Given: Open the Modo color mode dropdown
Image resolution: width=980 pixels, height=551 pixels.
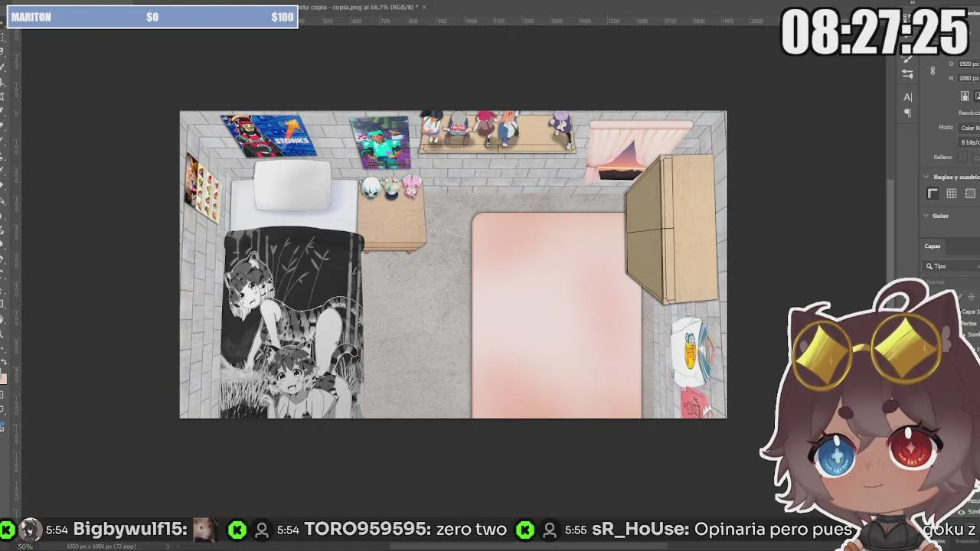Looking at the screenshot, I should [969, 128].
